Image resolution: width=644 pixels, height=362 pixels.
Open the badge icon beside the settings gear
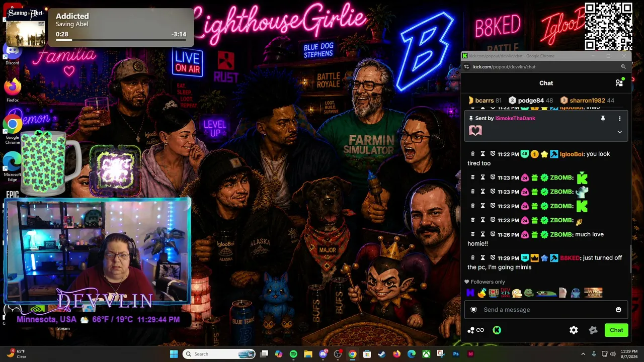click(593, 330)
